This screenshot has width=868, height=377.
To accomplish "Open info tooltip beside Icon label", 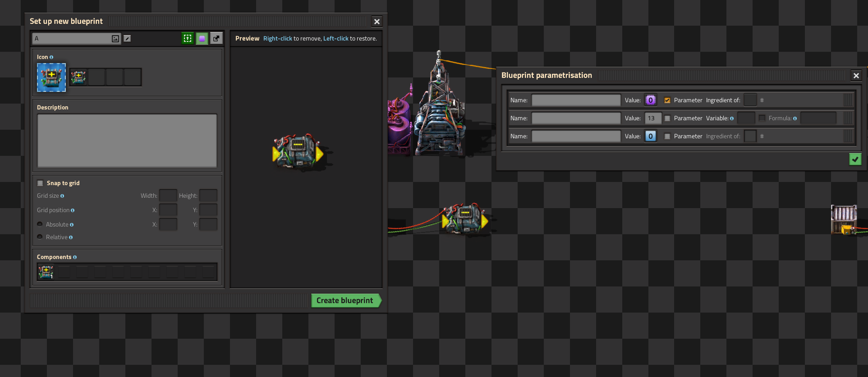I will [x=51, y=57].
